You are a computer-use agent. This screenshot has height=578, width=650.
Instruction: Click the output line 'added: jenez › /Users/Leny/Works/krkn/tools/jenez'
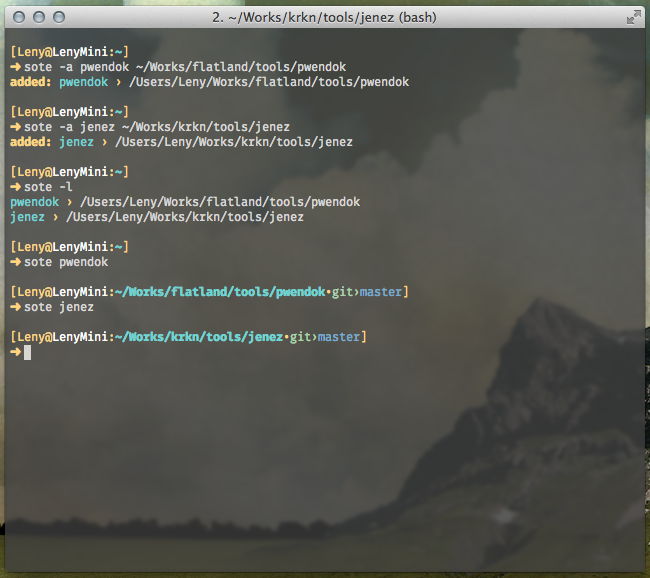181,142
